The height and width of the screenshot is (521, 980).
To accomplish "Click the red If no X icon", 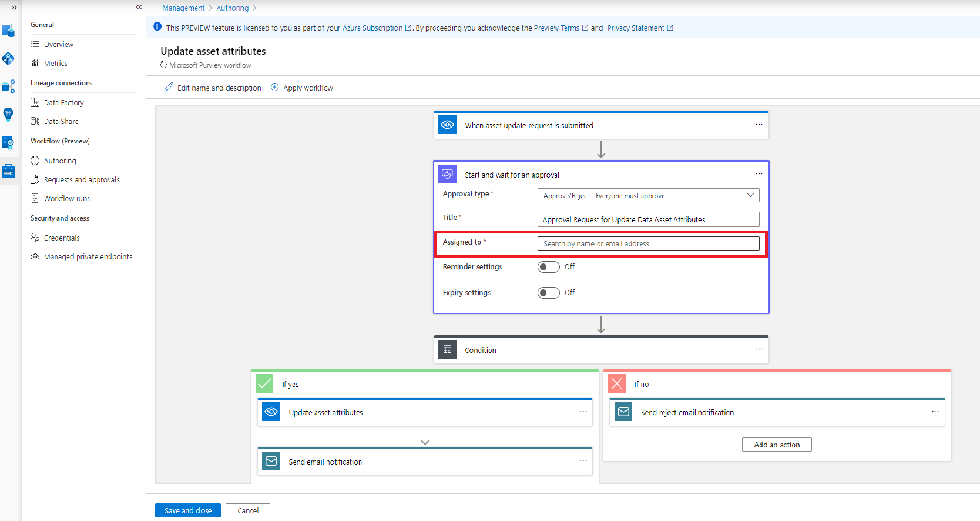I will point(617,383).
